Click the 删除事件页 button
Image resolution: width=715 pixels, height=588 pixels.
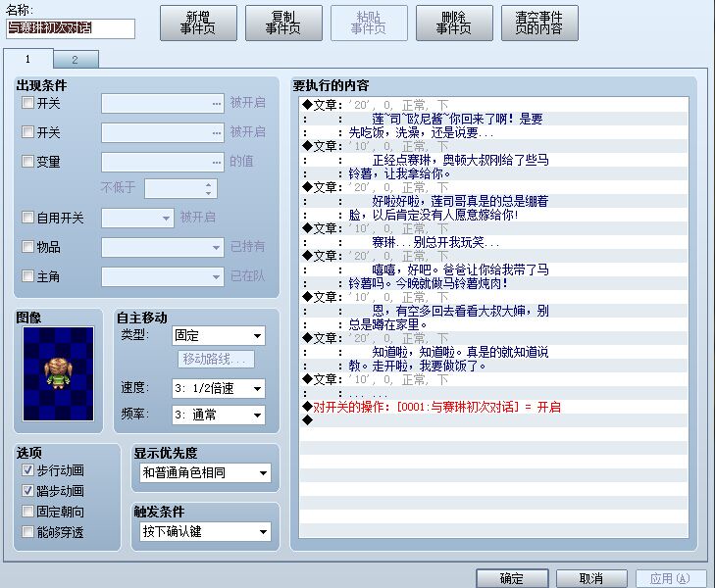click(x=454, y=23)
